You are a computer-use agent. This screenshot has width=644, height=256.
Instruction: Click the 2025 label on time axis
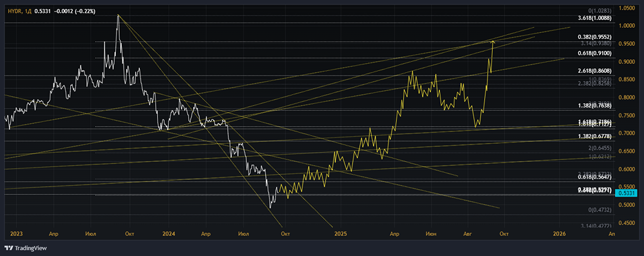[x=341, y=233]
